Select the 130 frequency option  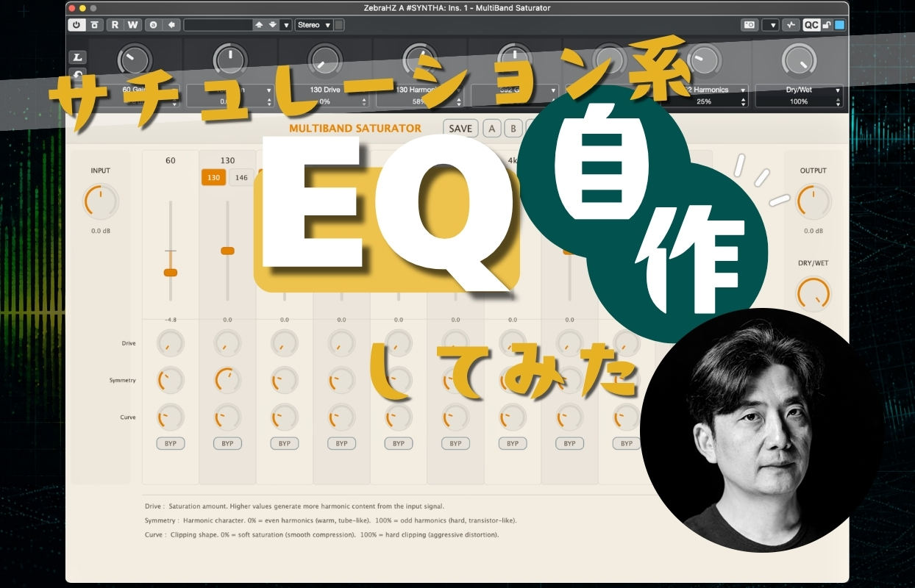point(213,177)
